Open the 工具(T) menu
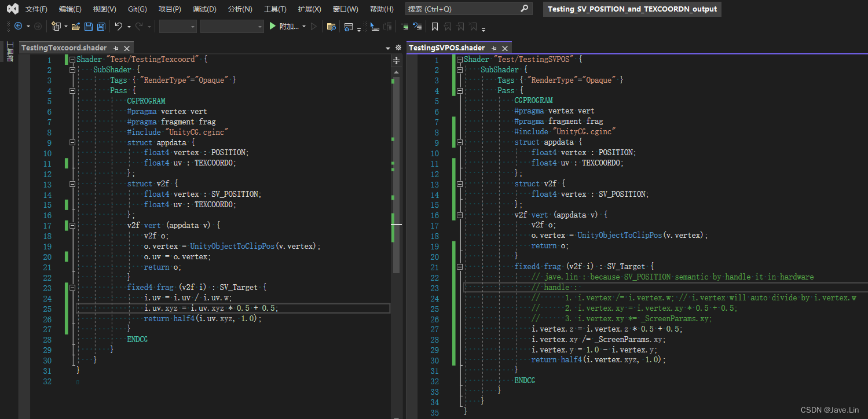This screenshot has width=868, height=419. point(275,9)
